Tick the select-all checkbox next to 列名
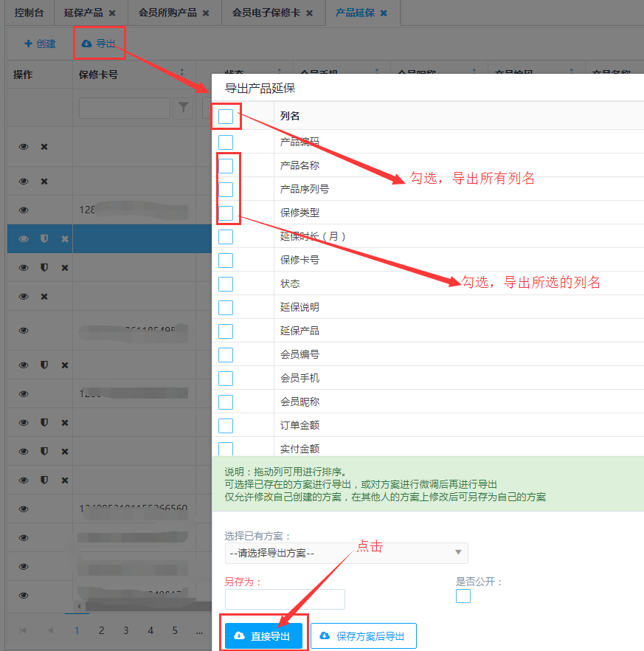Image resolution: width=644 pixels, height=651 pixels. pos(226,116)
